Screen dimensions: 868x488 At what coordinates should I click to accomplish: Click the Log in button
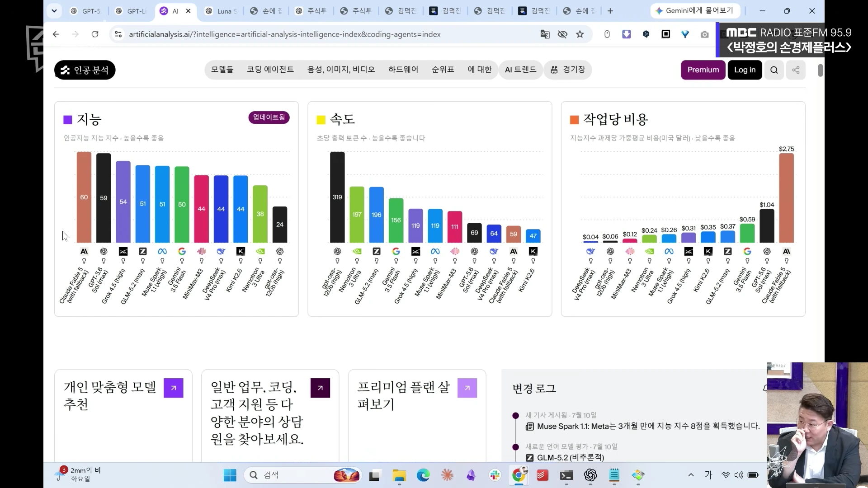tap(745, 70)
